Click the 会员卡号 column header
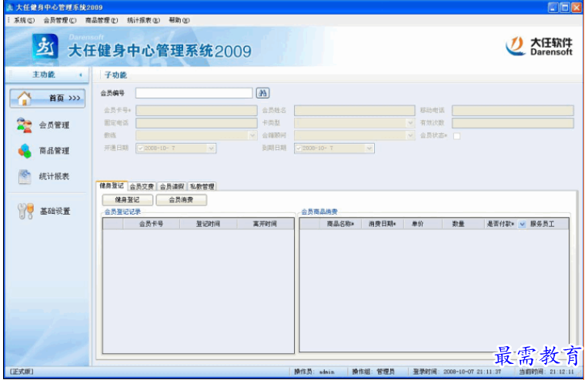588x380 pixels. coord(151,224)
